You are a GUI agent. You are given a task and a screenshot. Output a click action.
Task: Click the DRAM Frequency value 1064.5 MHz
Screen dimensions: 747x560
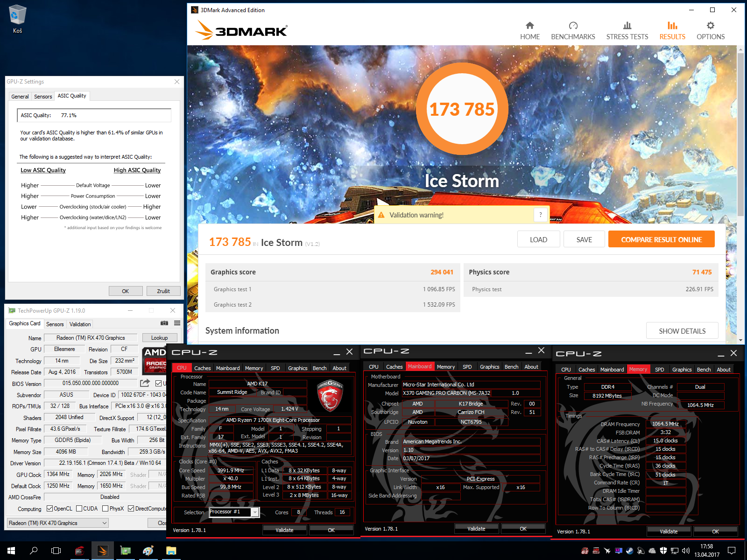click(x=665, y=424)
